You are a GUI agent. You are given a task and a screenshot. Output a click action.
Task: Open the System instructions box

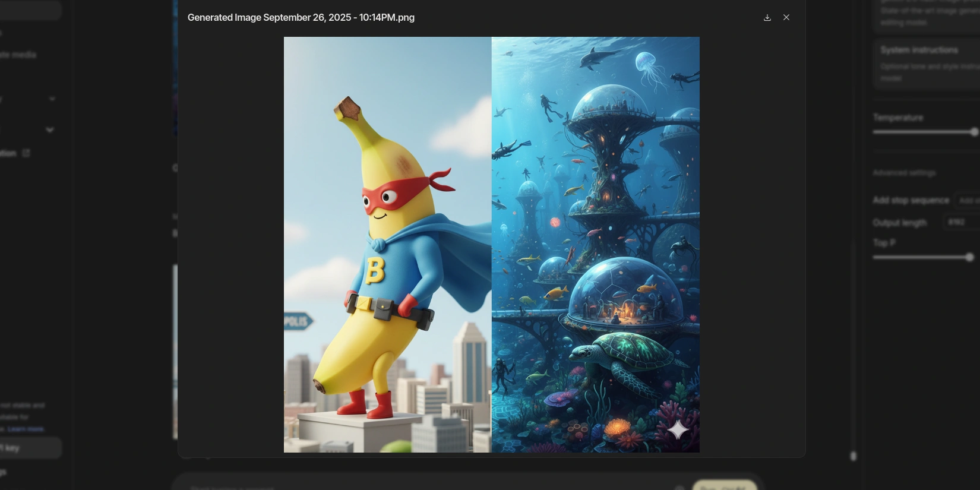(x=927, y=64)
